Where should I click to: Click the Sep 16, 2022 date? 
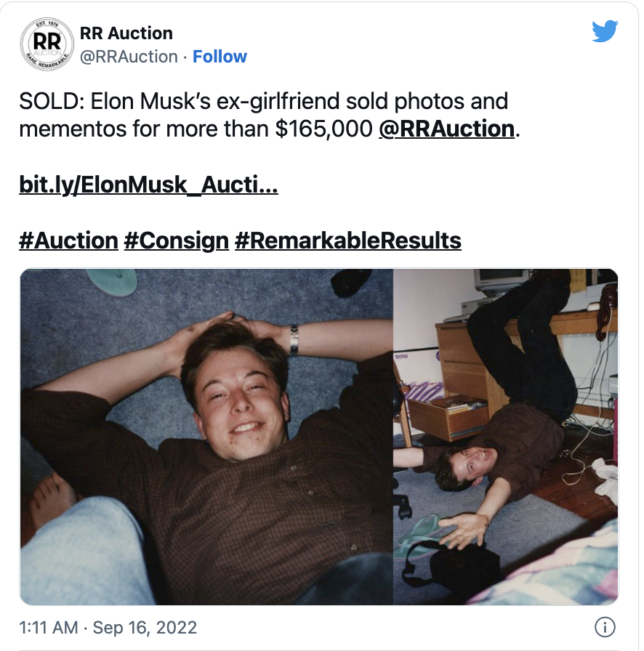click(145, 627)
